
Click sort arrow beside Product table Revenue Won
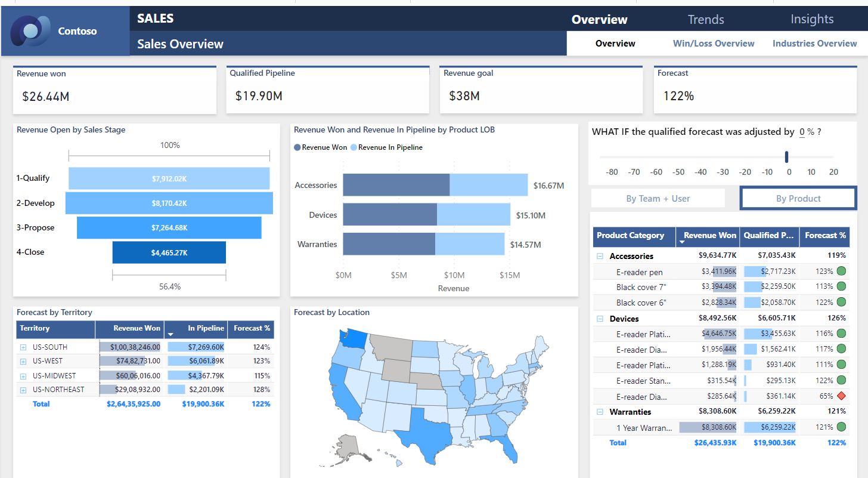coord(682,242)
